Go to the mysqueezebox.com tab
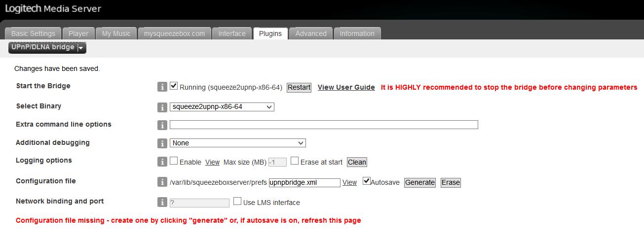This screenshot has height=238, width=644. [174, 34]
